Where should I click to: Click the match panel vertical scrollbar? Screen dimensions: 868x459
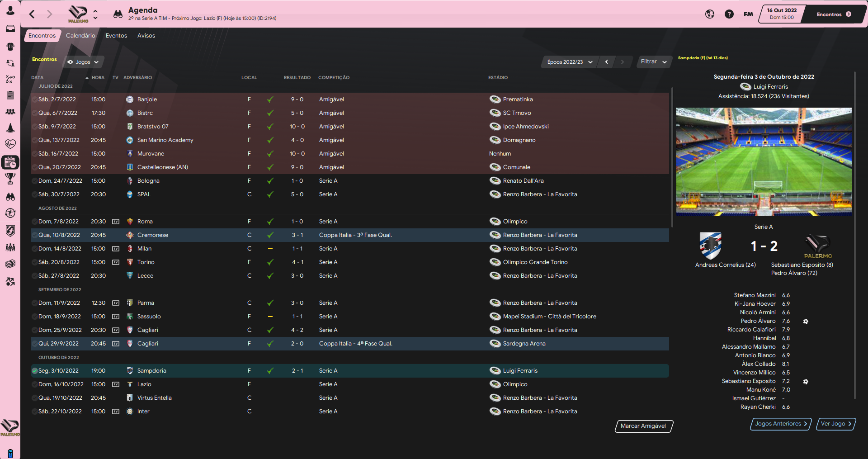coord(854,235)
